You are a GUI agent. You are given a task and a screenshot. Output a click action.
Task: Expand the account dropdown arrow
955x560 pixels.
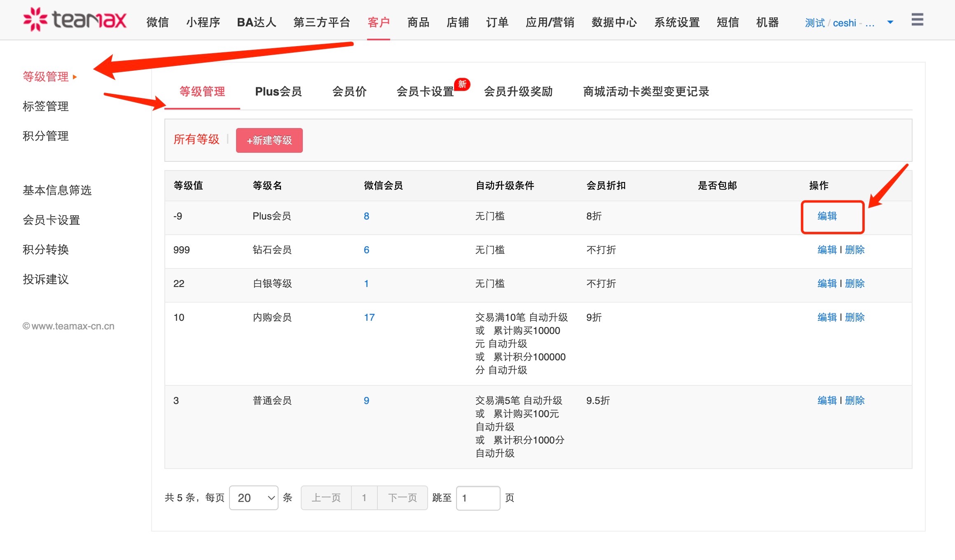[x=890, y=22]
